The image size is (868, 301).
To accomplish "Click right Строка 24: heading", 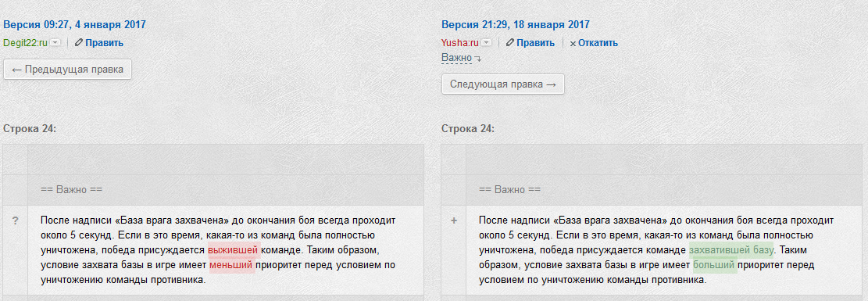I will click(x=468, y=128).
